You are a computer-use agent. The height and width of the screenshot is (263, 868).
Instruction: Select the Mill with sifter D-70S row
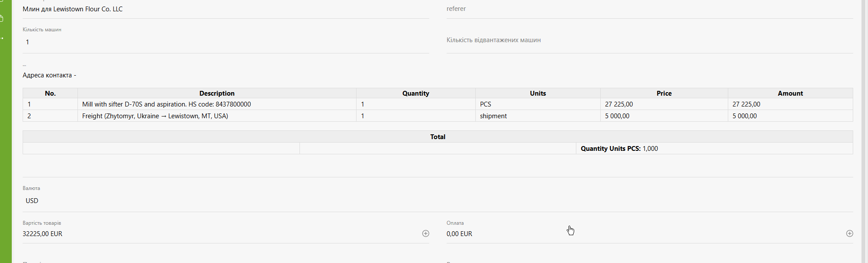[166, 104]
